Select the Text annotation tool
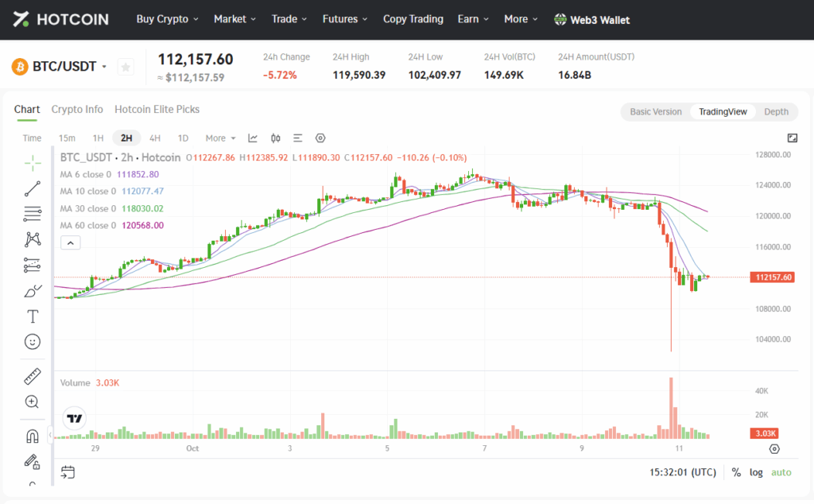 pyautogui.click(x=32, y=316)
